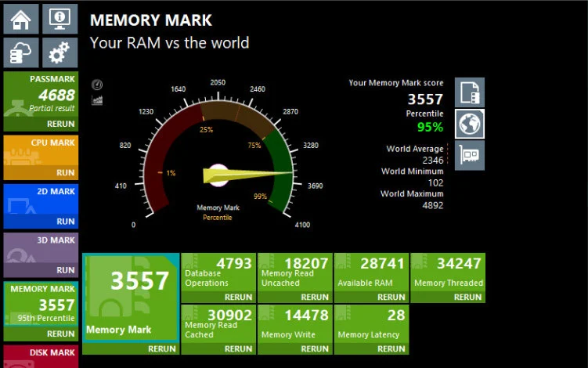This screenshot has height=368, width=588.
Task: Rerun the Database Operations test
Action: click(x=238, y=298)
